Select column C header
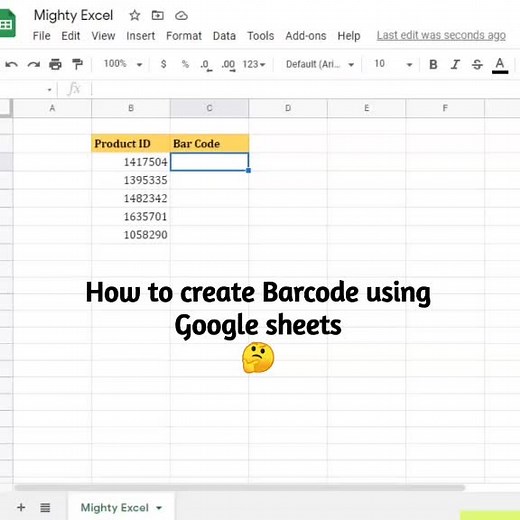This screenshot has width=520, height=520. pos(209,108)
